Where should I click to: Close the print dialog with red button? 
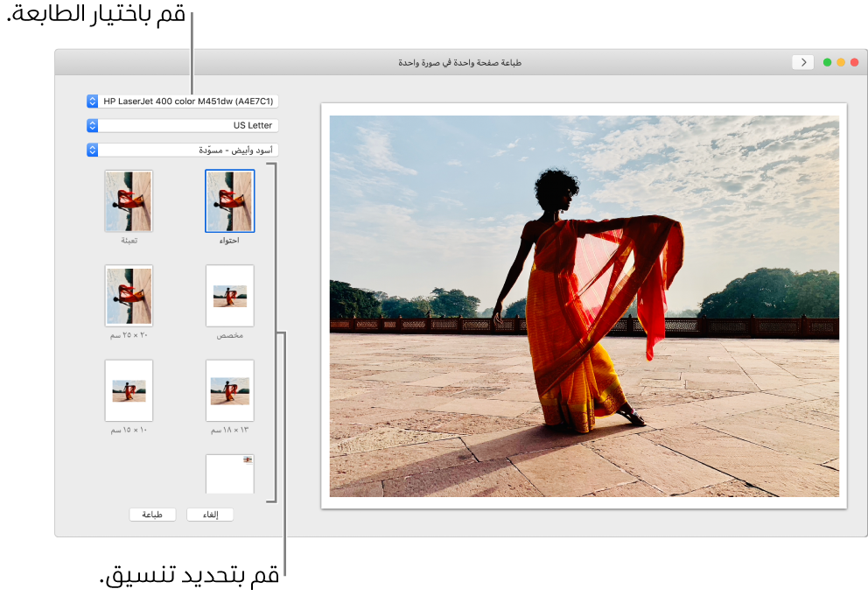pyautogui.click(x=854, y=62)
